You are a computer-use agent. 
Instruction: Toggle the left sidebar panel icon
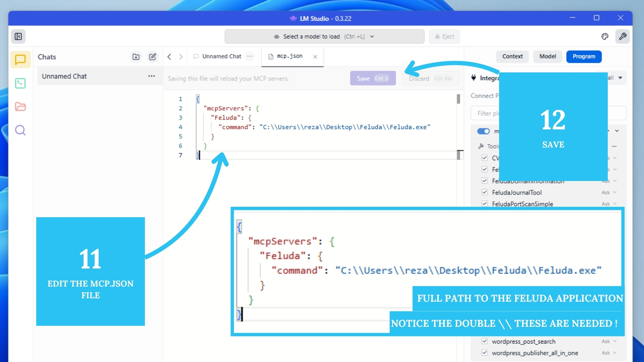coord(18,37)
